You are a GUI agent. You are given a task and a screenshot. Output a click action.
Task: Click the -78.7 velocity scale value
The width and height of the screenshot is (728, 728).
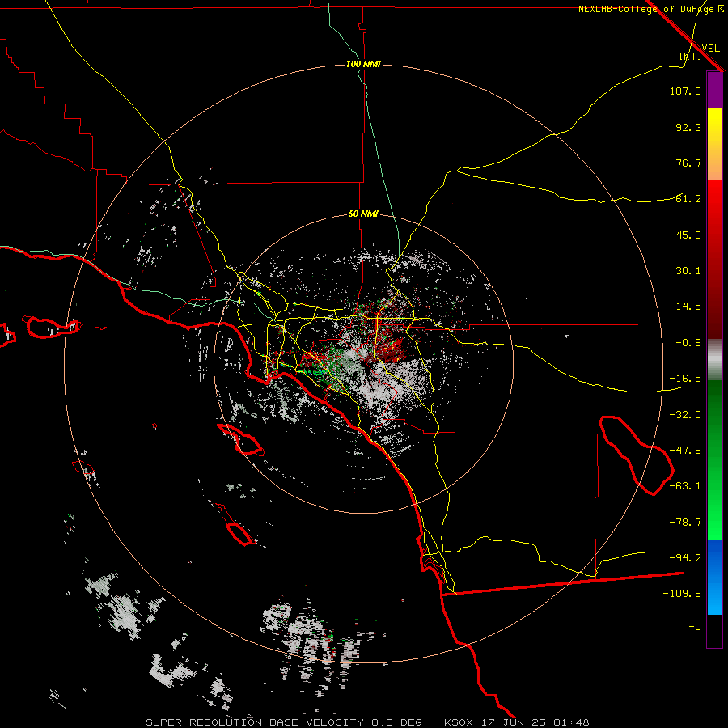coord(685,523)
